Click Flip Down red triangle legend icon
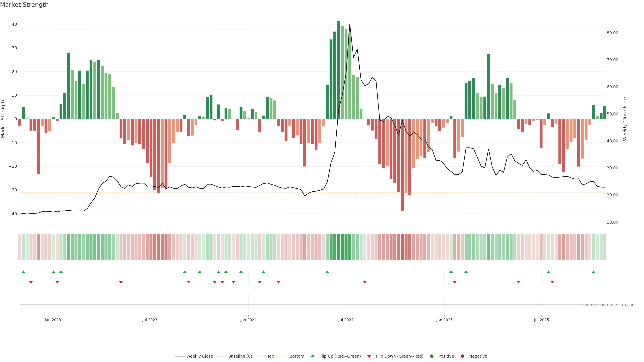 (x=369, y=356)
